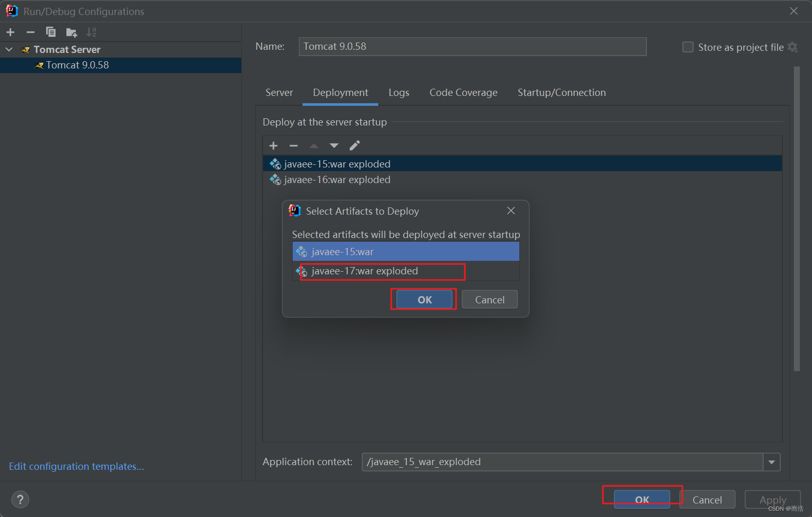Select Tomcat Server group in tree
Screen dimensions: 812x517
tap(67, 49)
